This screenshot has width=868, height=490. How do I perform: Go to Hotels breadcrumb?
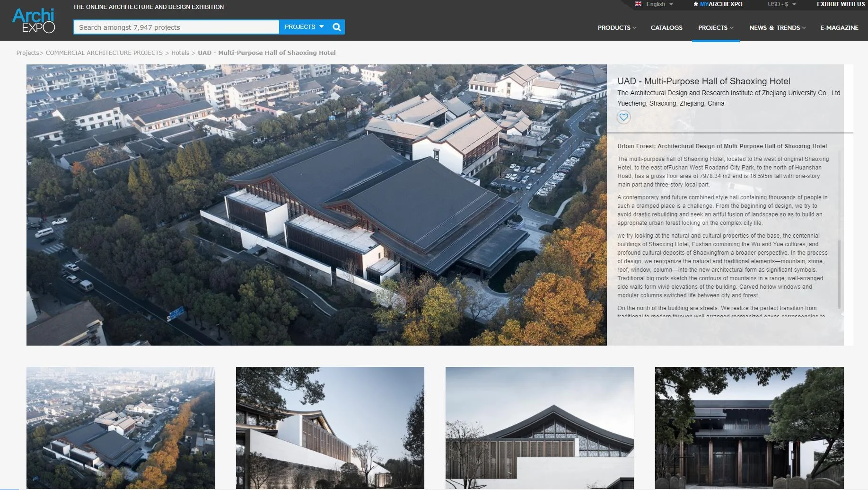pyautogui.click(x=180, y=53)
